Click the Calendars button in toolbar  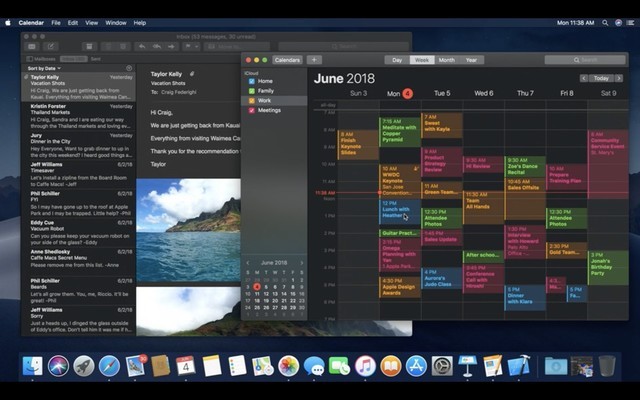[x=288, y=60]
